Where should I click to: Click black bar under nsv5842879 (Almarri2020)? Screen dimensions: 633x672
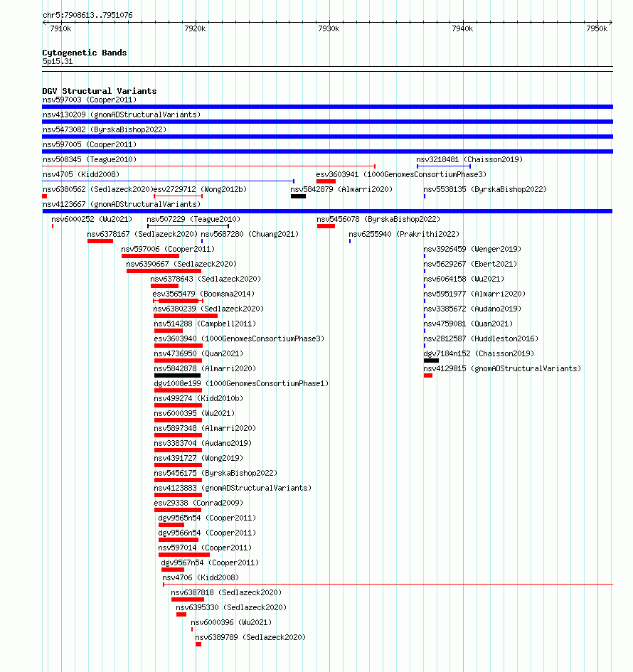(298, 196)
